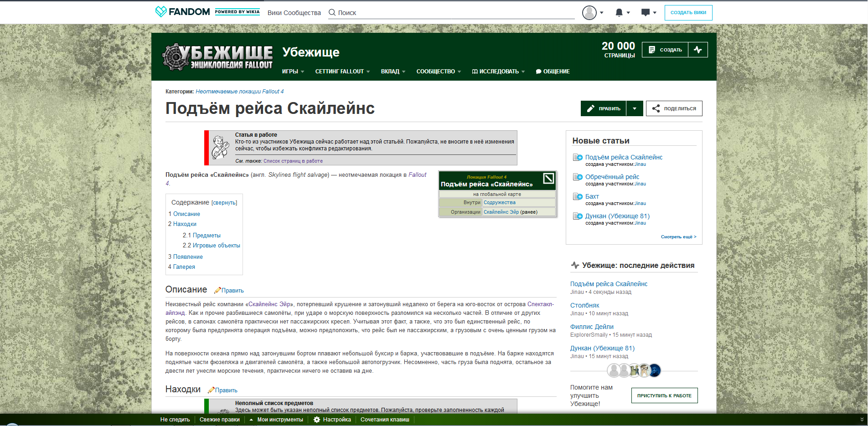Click new-page icon beside Бахт

(x=578, y=196)
